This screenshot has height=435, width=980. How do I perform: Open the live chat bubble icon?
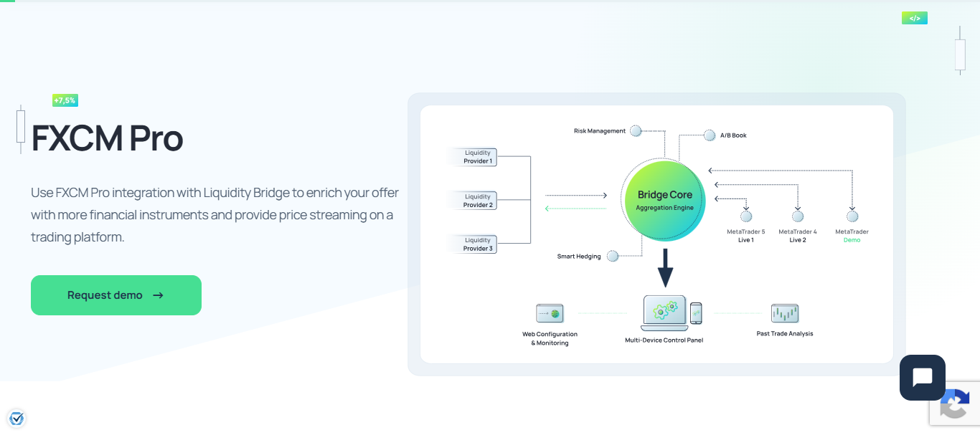coord(923,378)
